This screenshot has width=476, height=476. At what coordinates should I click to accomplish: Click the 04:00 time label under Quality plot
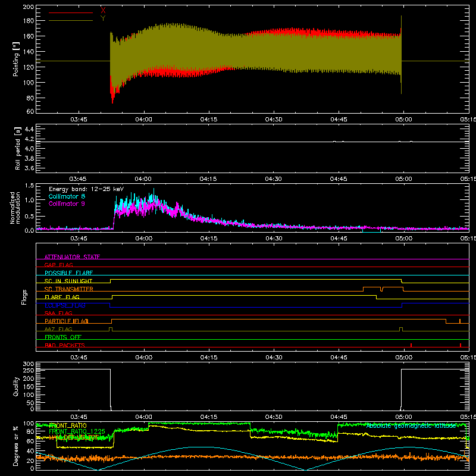point(143,417)
